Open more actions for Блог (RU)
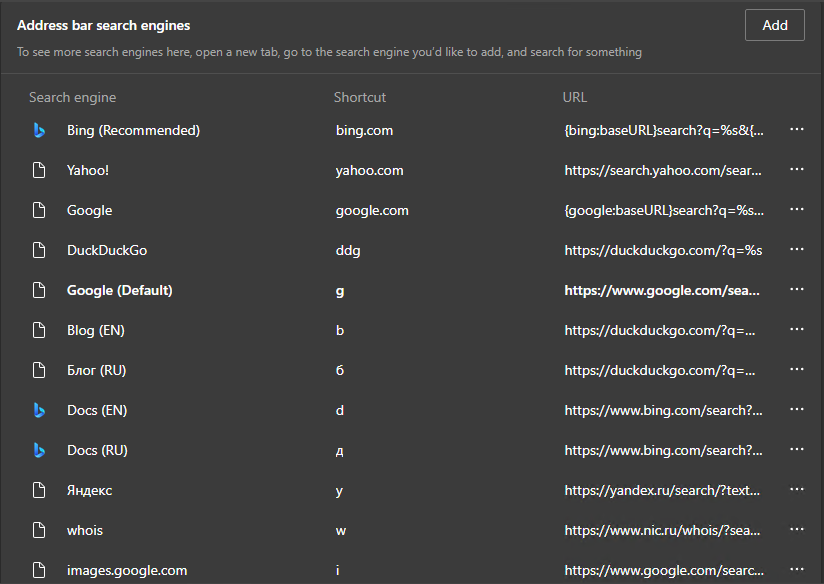 click(x=797, y=369)
